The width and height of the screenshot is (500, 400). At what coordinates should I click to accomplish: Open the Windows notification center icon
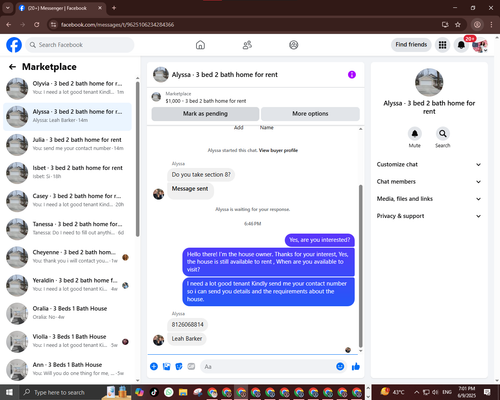487,392
